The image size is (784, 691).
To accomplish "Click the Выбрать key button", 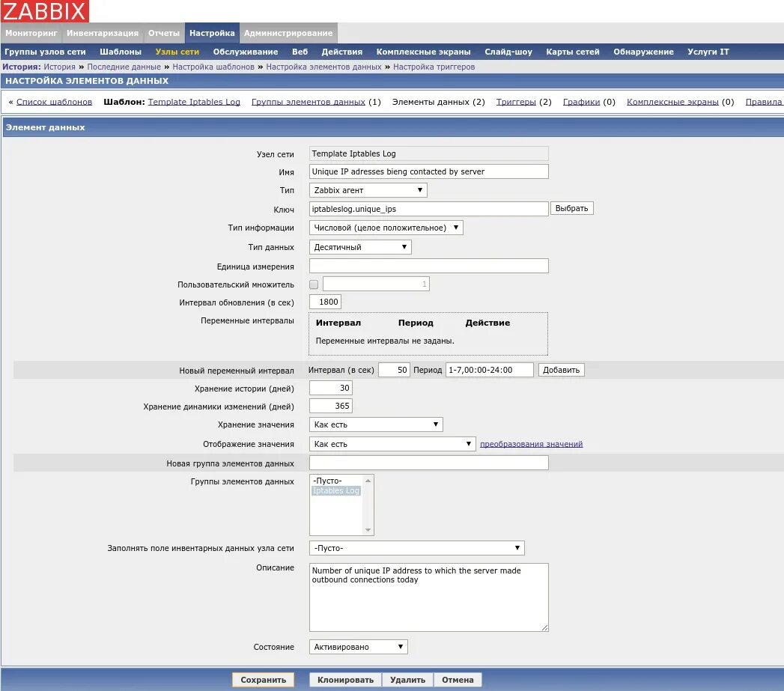I will 572,208.
